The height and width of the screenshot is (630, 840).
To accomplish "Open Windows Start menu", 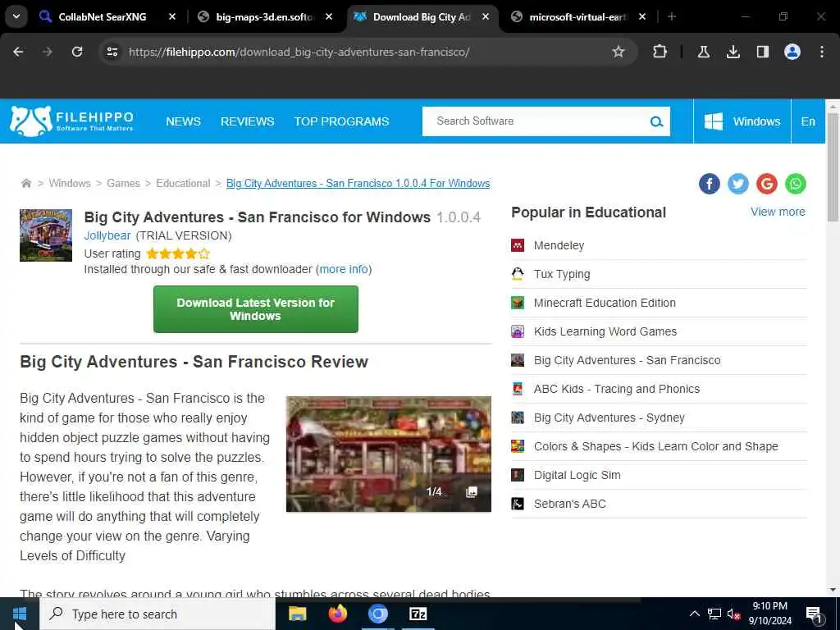I will pyautogui.click(x=20, y=614).
